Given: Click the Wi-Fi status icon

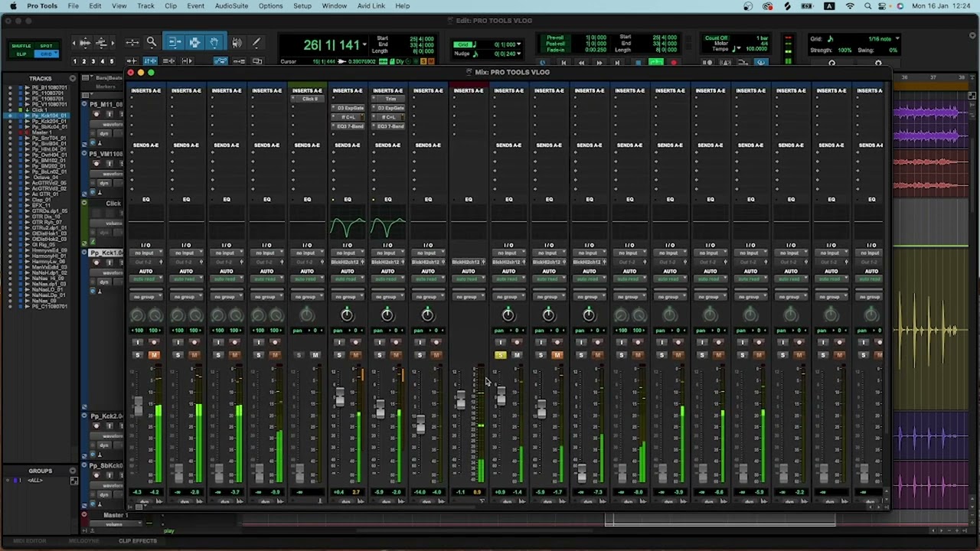Looking at the screenshot, I should tap(850, 6).
